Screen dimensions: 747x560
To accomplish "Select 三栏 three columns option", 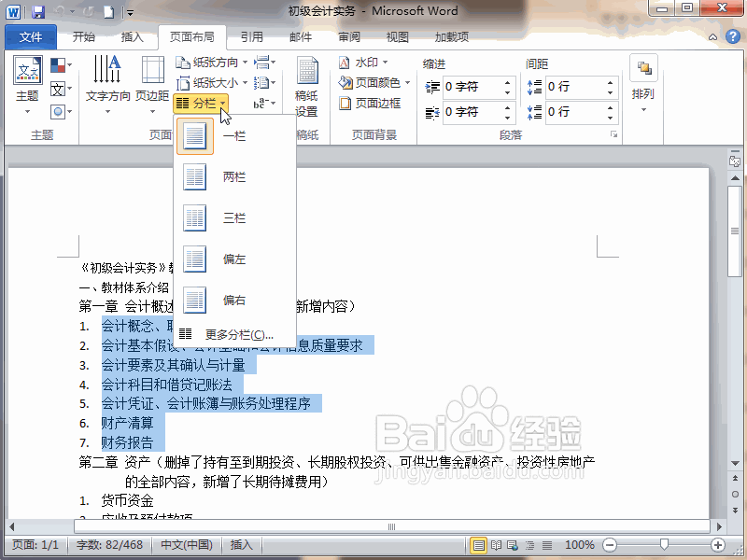I will [235, 218].
